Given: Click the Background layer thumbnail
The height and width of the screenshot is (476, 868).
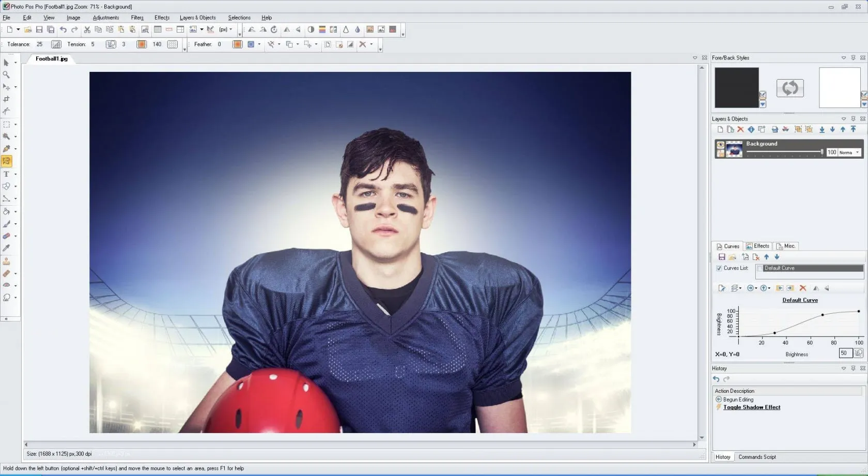Looking at the screenshot, I should pyautogui.click(x=734, y=149).
